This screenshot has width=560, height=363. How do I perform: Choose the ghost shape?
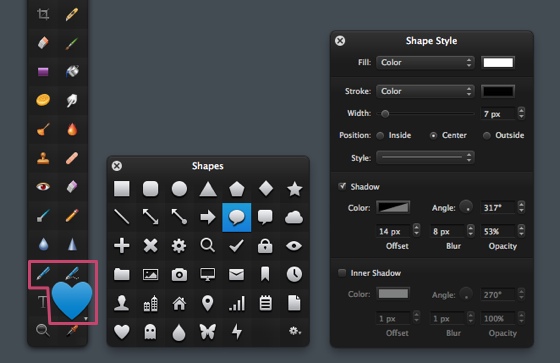[150, 332]
